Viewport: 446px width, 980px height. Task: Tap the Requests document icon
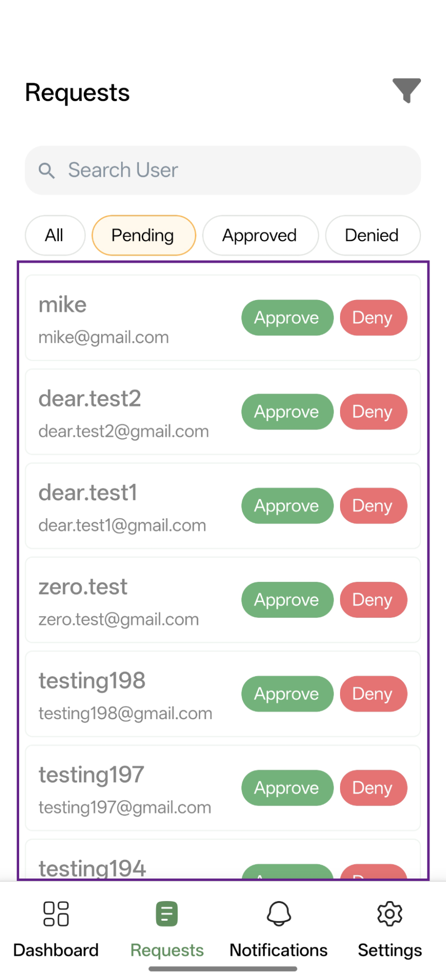point(167,914)
